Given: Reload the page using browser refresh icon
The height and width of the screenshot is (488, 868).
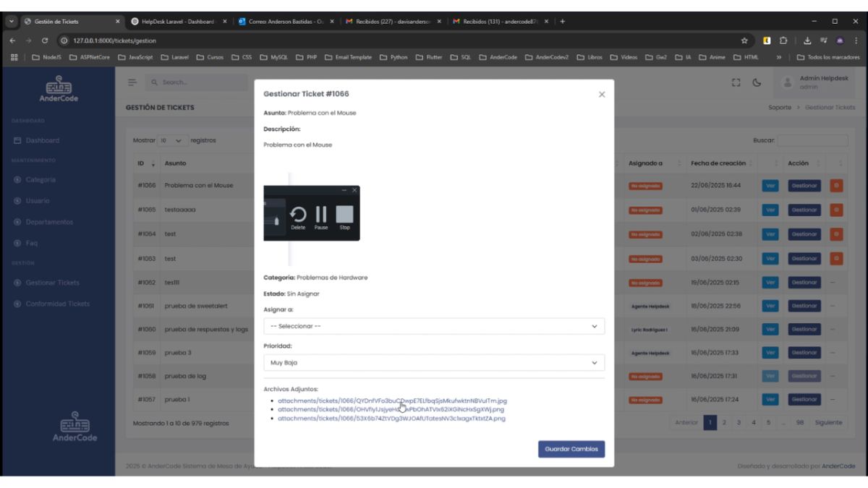Looking at the screenshot, I should tap(46, 40).
